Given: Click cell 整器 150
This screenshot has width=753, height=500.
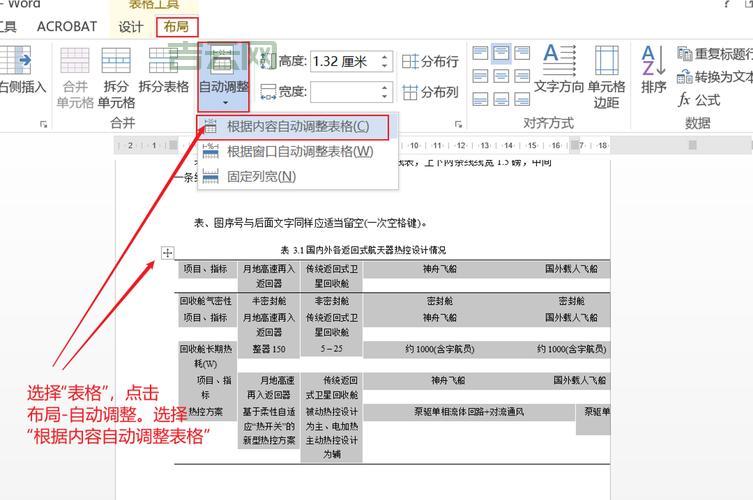Looking at the screenshot, I should [x=269, y=349].
